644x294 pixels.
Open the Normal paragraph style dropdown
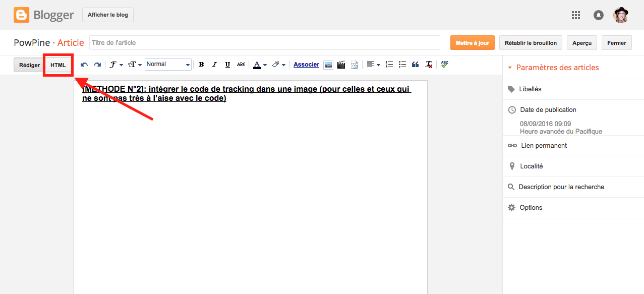[168, 65]
